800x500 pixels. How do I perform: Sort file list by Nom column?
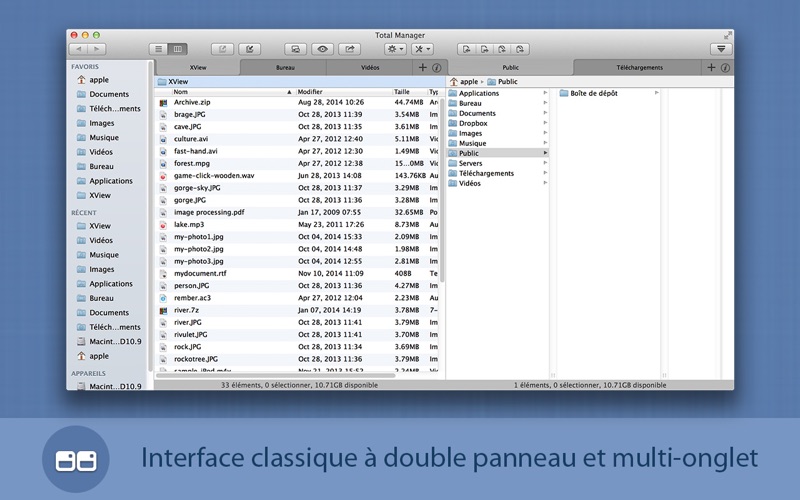[x=232, y=92]
